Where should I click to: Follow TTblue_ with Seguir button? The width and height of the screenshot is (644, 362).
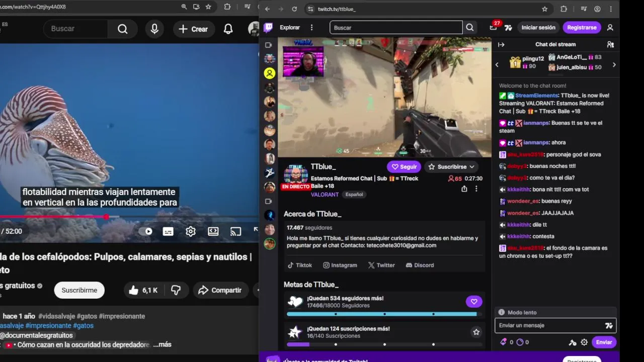pos(404,166)
